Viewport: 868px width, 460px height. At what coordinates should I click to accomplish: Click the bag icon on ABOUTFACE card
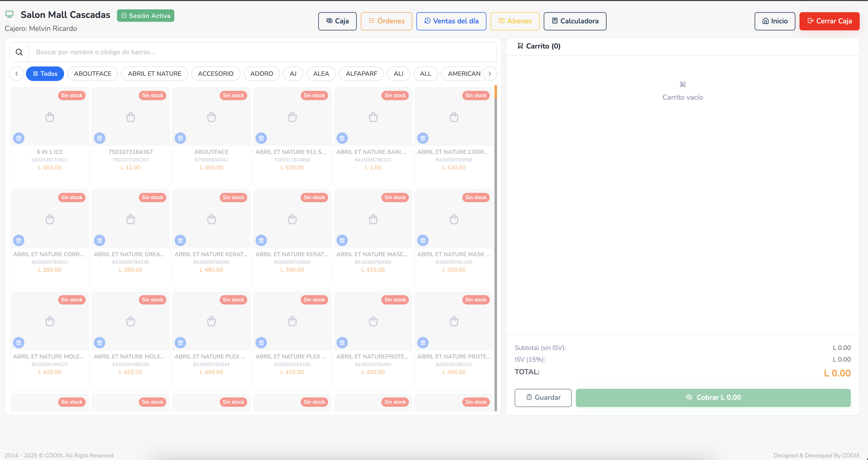tap(212, 117)
